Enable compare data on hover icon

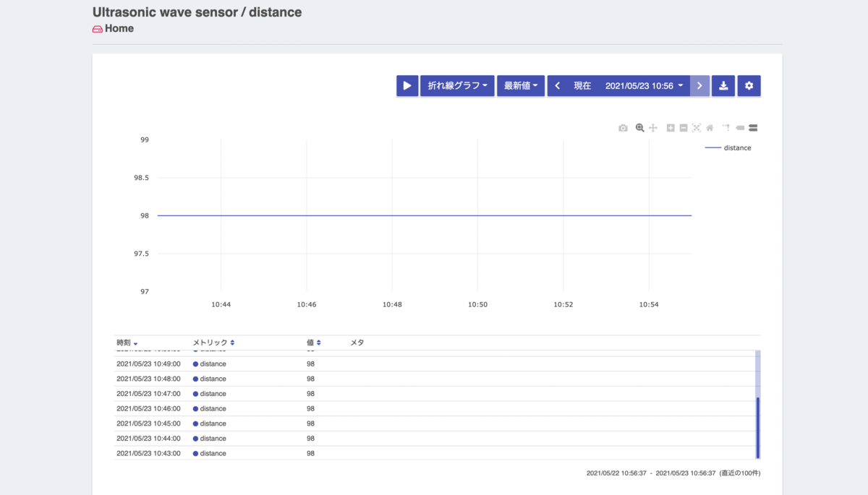pos(753,128)
